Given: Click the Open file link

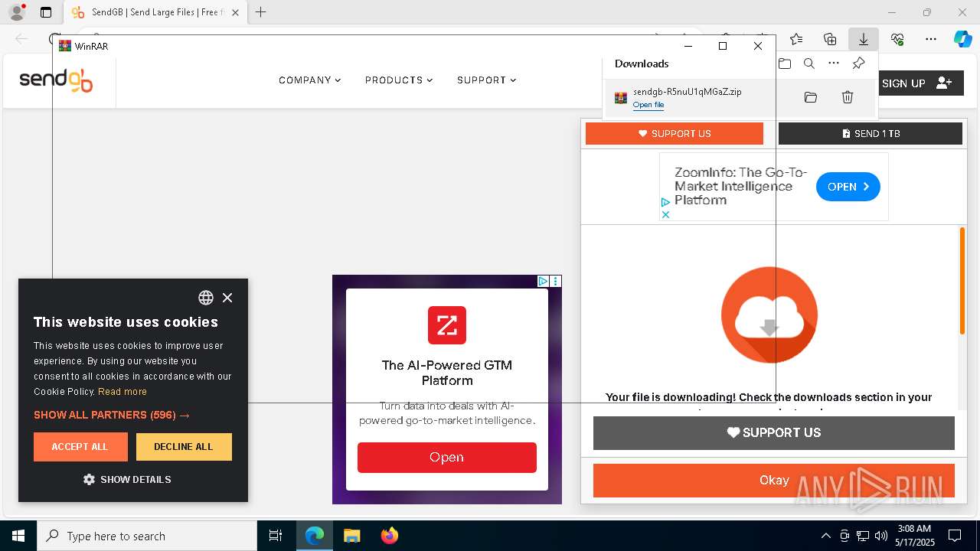Looking at the screenshot, I should pos(648,105).
